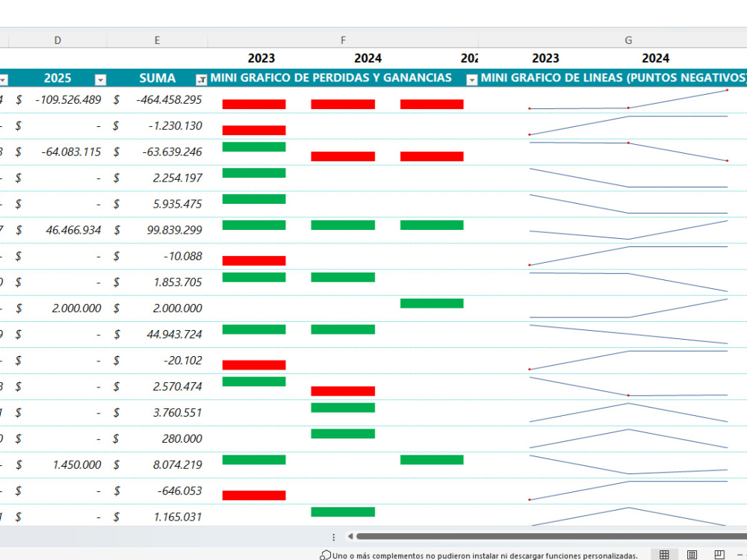
Task: Select cell with value -10.088
Action: coord(157,256)
